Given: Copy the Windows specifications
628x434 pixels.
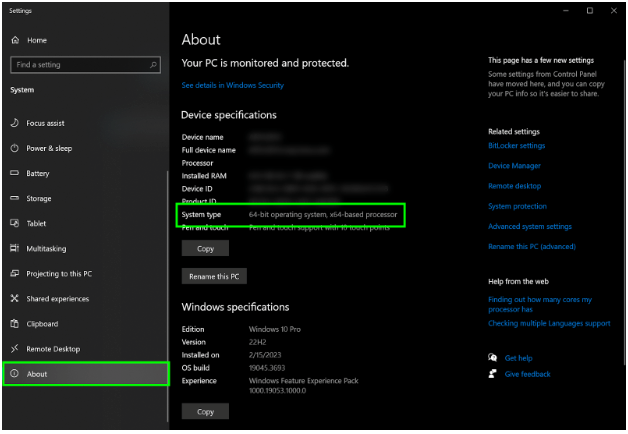Looking at the screenshot, I should click(x=205, y=411).
